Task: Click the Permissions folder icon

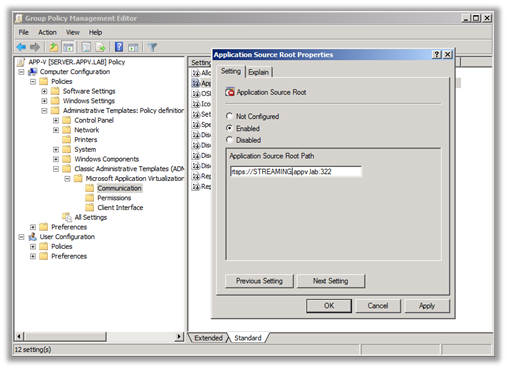Action: pos(89,198)
